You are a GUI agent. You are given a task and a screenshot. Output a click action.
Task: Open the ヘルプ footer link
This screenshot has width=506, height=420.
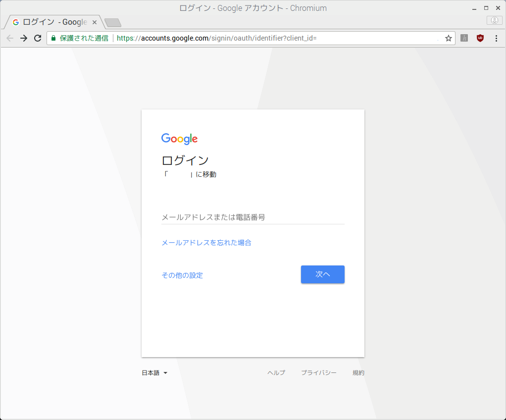(276, 373)
